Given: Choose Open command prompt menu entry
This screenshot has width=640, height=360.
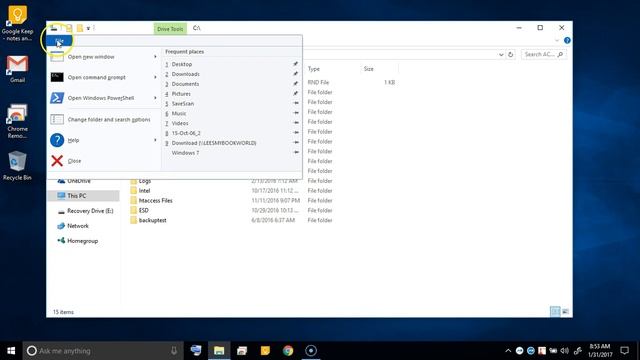Looking at the screenshot, I should (104, 77).
